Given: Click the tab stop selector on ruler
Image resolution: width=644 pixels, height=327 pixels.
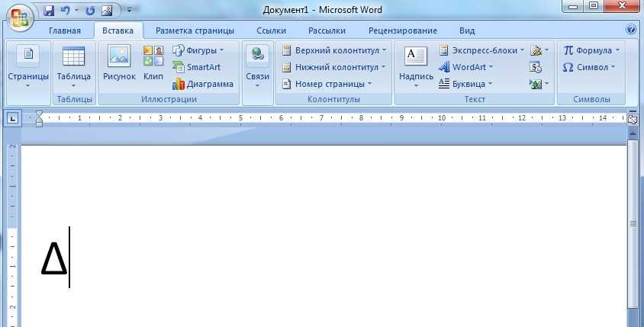Looking at the screenshot, I should (13, 119).
